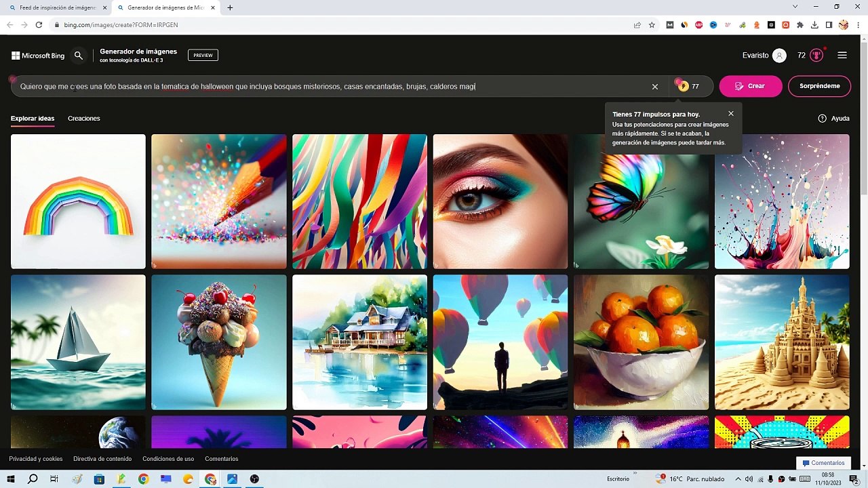The image size is (868, 488).
Task: Show hidden system tray icons
Action: pos(737,479)
